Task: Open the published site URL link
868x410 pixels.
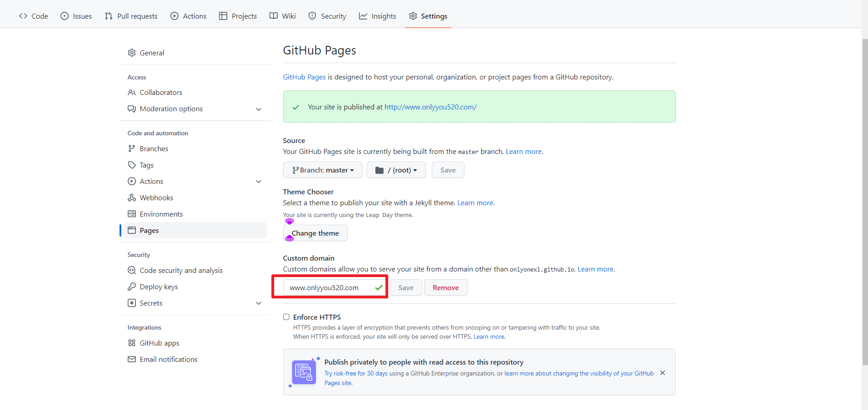Action: tap(430, 107)
